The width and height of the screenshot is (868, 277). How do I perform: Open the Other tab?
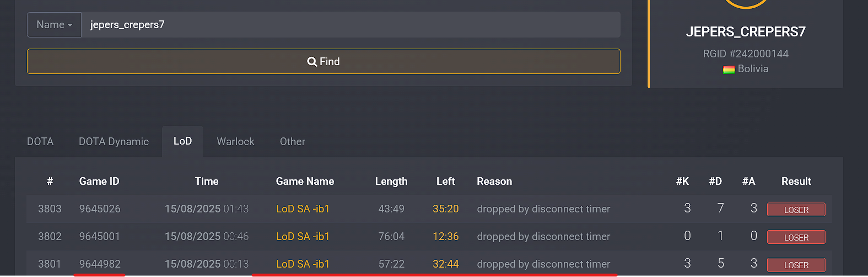[x=292, y=142]
